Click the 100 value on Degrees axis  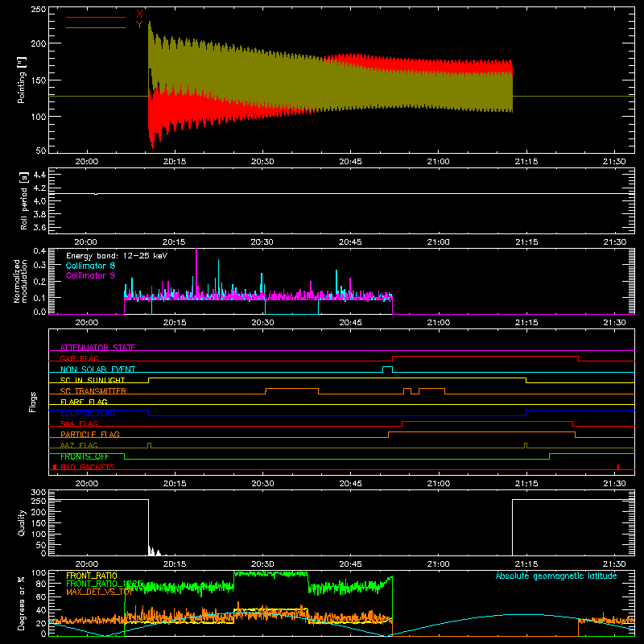tap(38, 573)
